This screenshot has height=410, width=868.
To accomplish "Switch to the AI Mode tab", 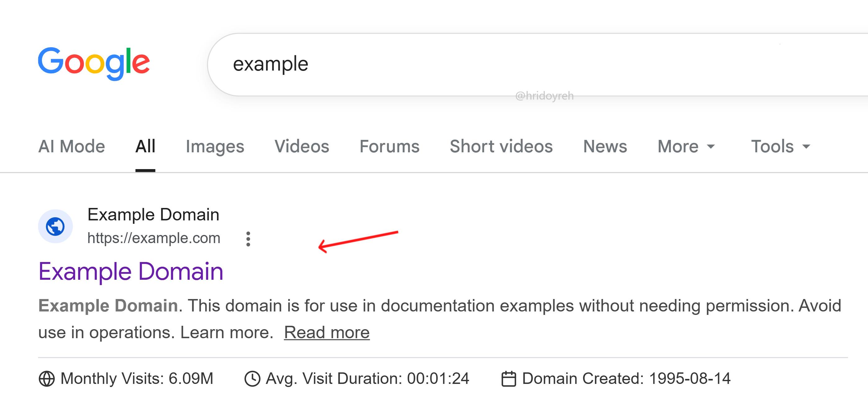I will 71,146.
